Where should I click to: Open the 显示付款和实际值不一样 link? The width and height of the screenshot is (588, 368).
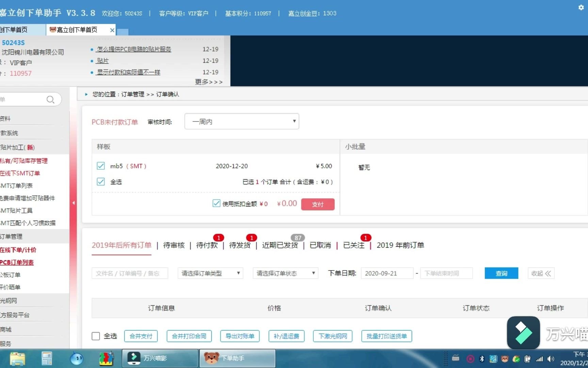click(x=129, y=72)
